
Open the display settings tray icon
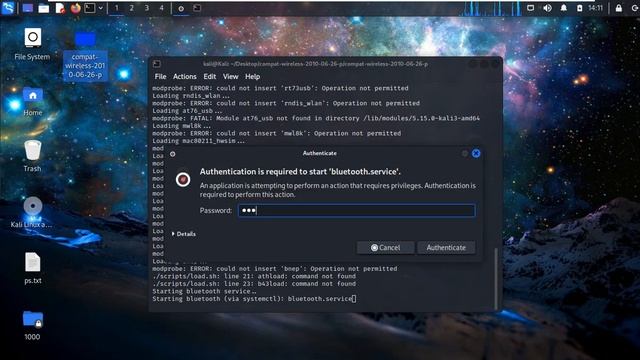click(x=530, y=8)
